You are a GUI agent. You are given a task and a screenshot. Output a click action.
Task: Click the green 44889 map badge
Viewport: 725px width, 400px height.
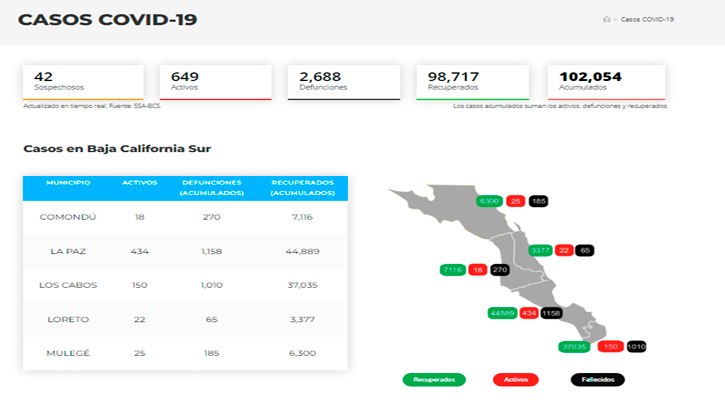click(x=502, y=314)
